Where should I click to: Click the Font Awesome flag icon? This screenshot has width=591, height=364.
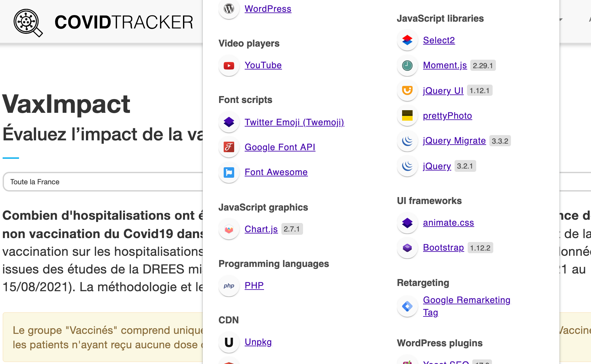[x=229, y=172]
